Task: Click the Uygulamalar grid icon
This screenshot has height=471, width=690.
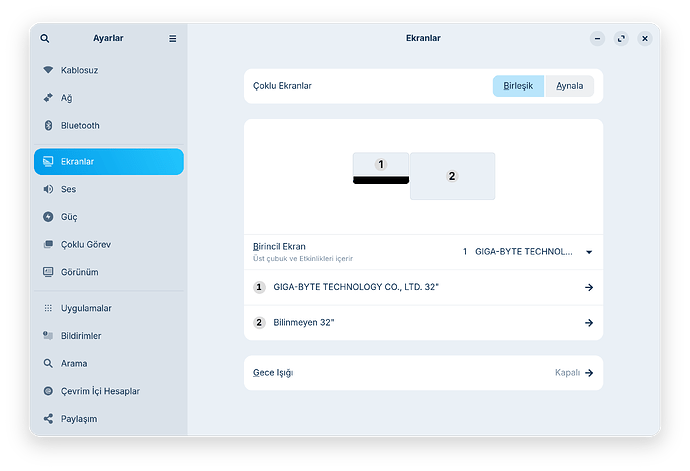Action: [48, 308]
